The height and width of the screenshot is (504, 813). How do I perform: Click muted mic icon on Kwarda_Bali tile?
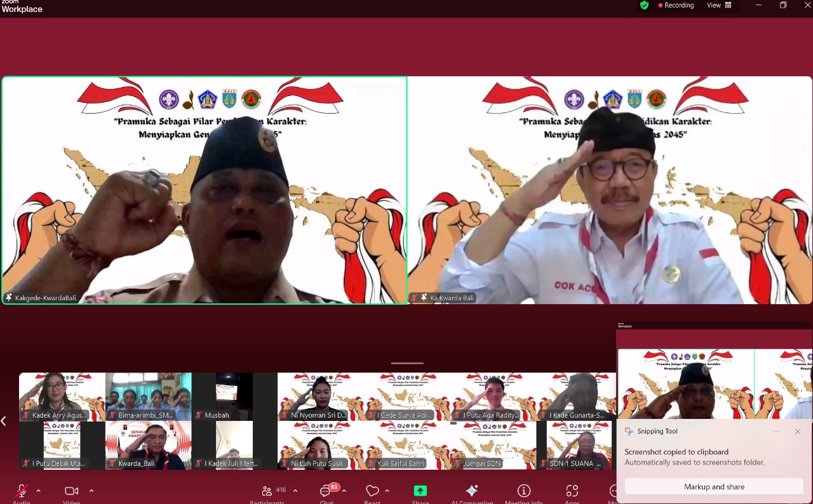coord(112,463)
